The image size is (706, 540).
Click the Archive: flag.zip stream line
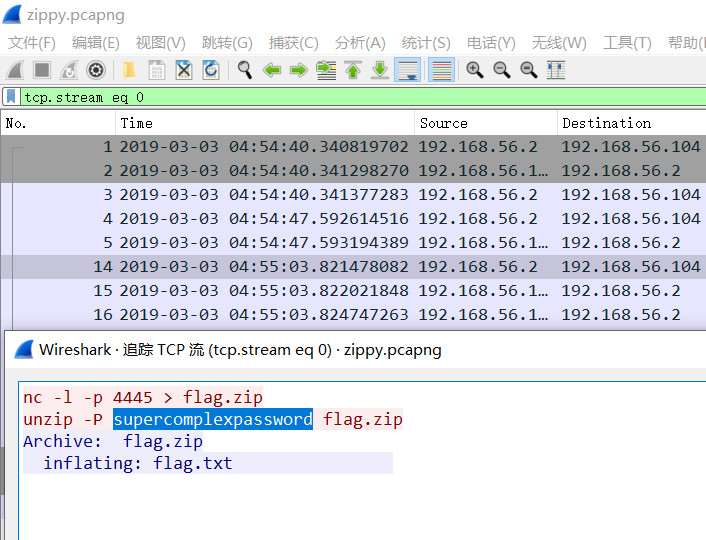coord(113,441)
